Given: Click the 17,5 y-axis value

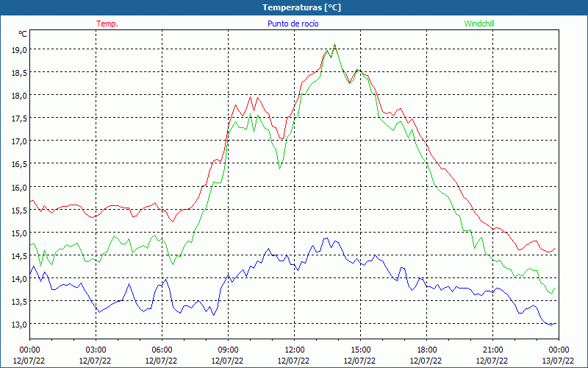Looking at the screenshot, I should coord(20,118).
